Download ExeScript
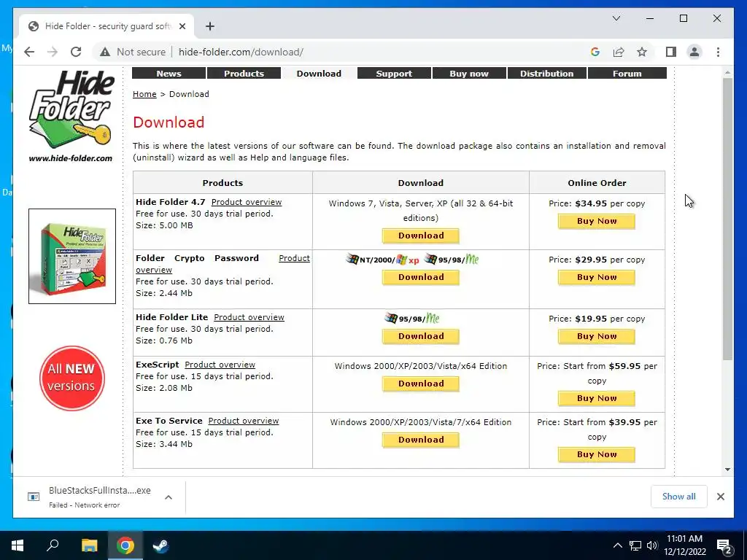This screenshot has width=747, height=560. tap(421, 384)
